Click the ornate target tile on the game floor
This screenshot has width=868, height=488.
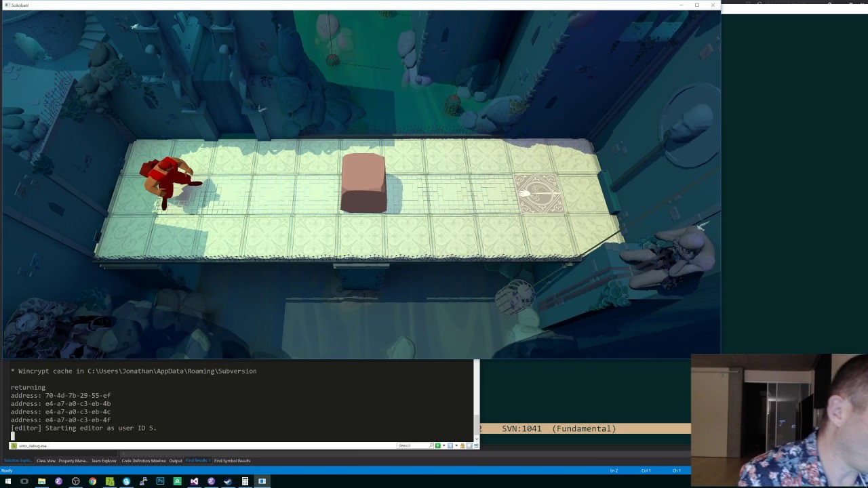[538, 194]
